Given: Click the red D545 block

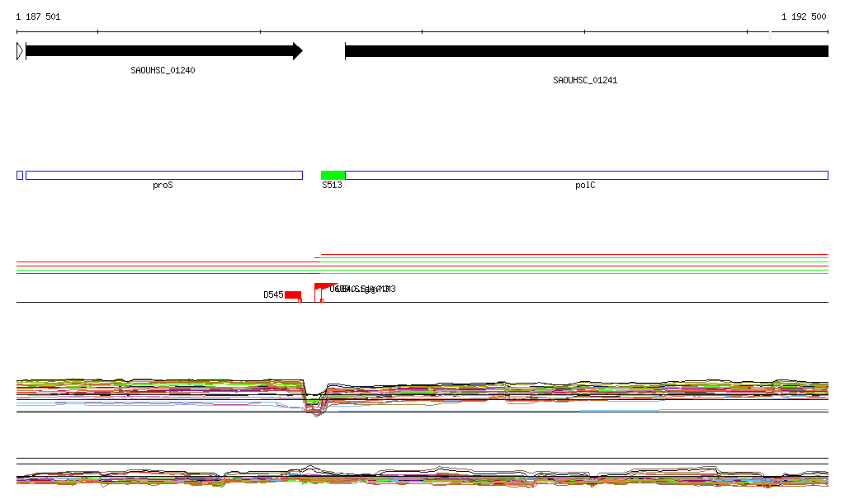Looking at the screenshot, I should [293, 295].
